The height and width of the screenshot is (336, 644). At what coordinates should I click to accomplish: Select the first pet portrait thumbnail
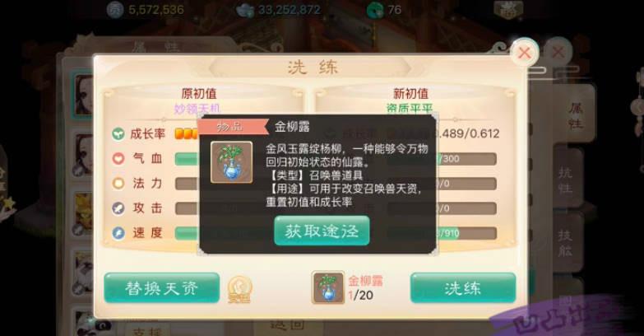click(83, 95)
